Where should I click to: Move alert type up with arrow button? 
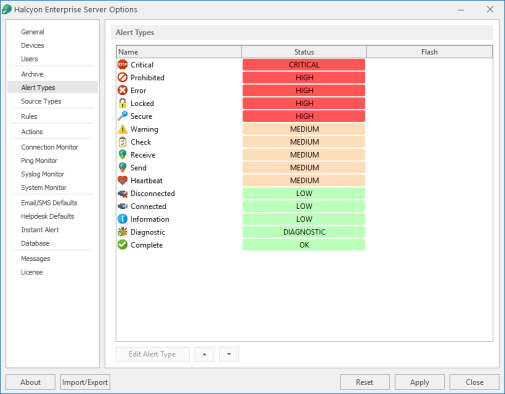pyautogui.click(x=204, y=354)
